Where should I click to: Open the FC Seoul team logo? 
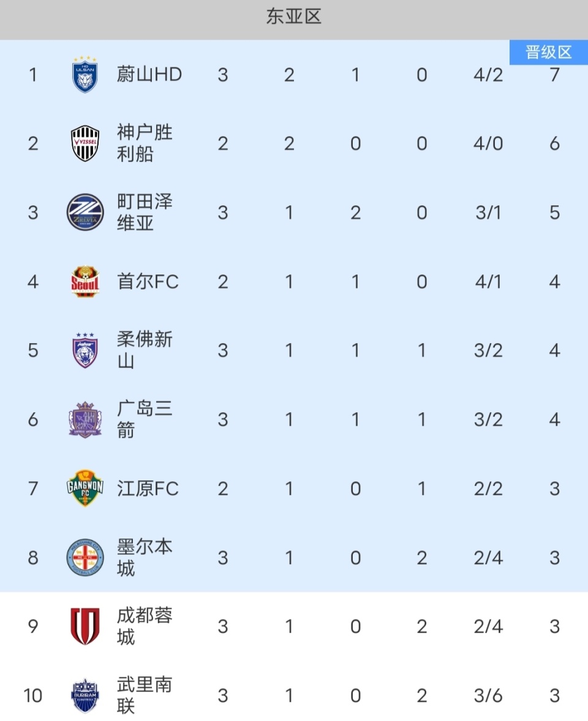pos(85,282)
